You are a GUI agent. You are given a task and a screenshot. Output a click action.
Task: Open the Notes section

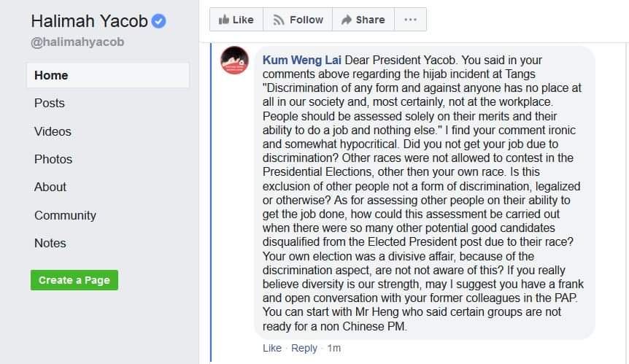[50, 243]
